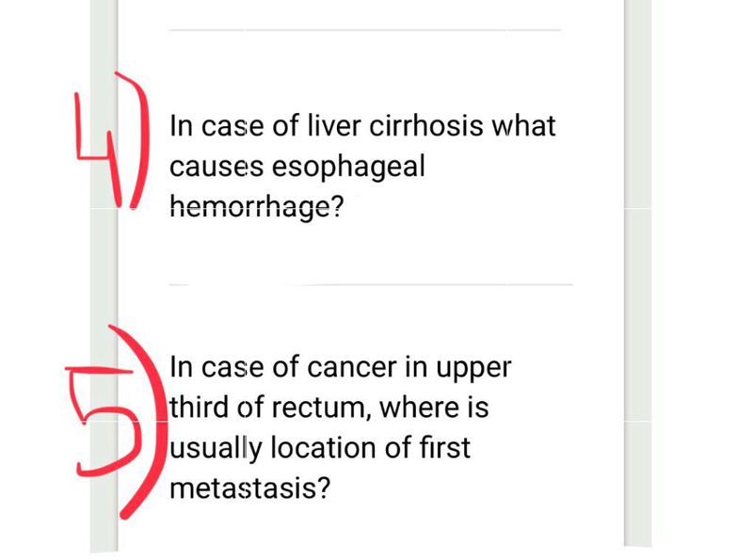This screenshot has height=560, width=753.
Task: Click the word "third" in question 5
Action: (x=200, y=409)
